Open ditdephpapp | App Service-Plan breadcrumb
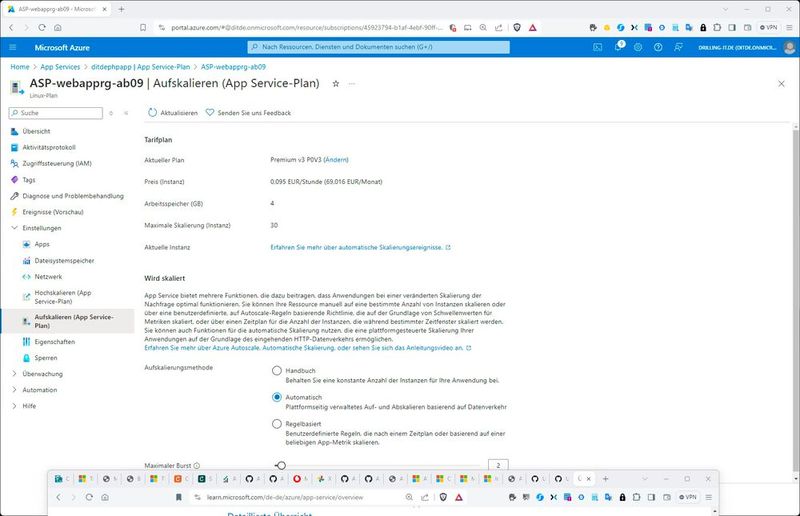Image resolution: width=800 pixels, height=516 pixels. coord(140,67)
